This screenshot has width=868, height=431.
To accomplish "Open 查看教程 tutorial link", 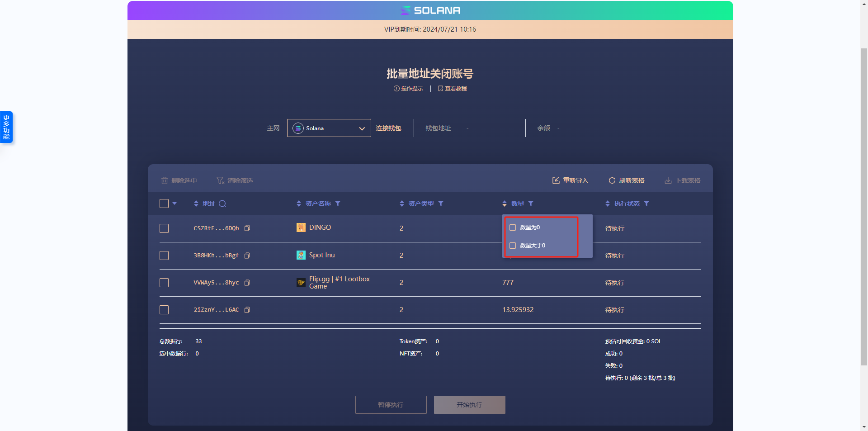I will 452,89.
